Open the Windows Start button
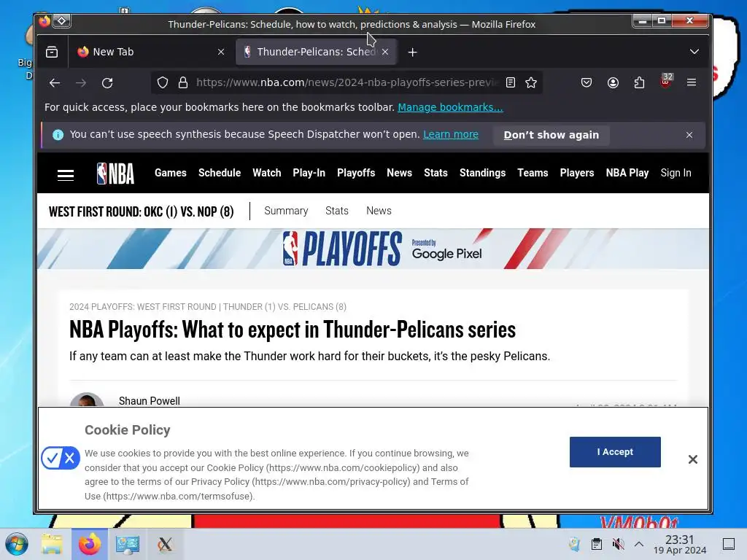The height and width of the screenshot is (560, 747). click(17, 544)
